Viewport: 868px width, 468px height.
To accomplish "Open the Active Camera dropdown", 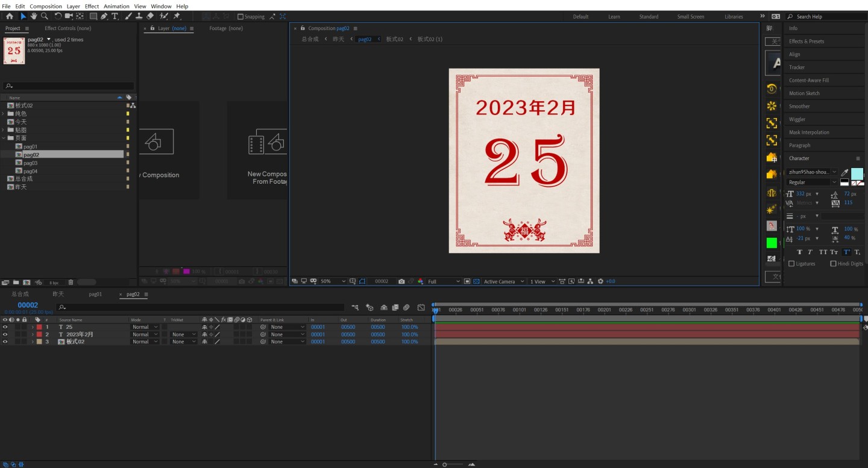I will pos(504,281).
